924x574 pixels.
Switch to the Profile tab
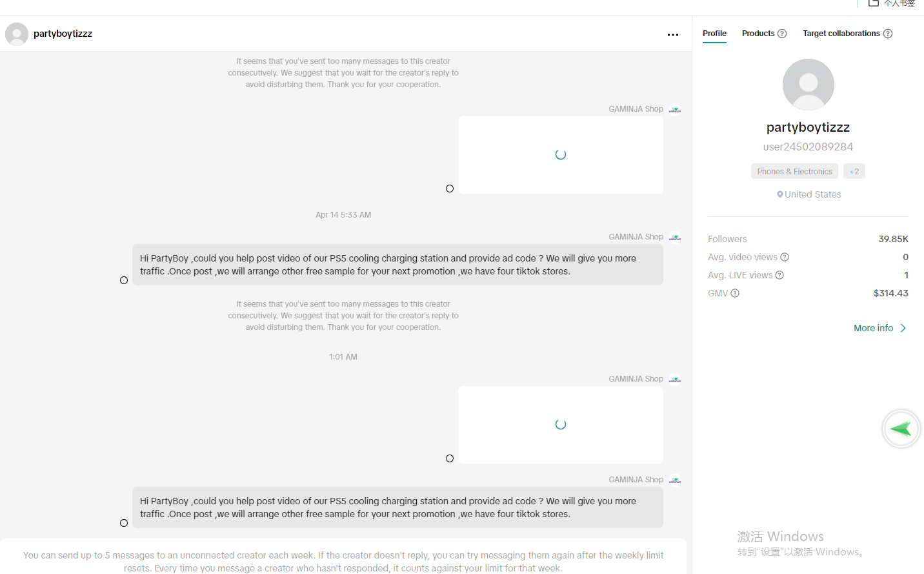[714, 34]
